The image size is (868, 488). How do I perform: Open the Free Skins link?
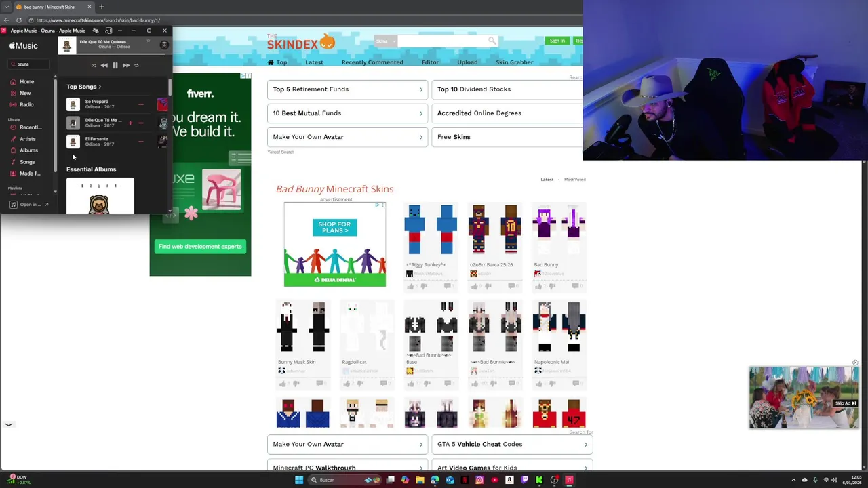(x=507, y=137)
